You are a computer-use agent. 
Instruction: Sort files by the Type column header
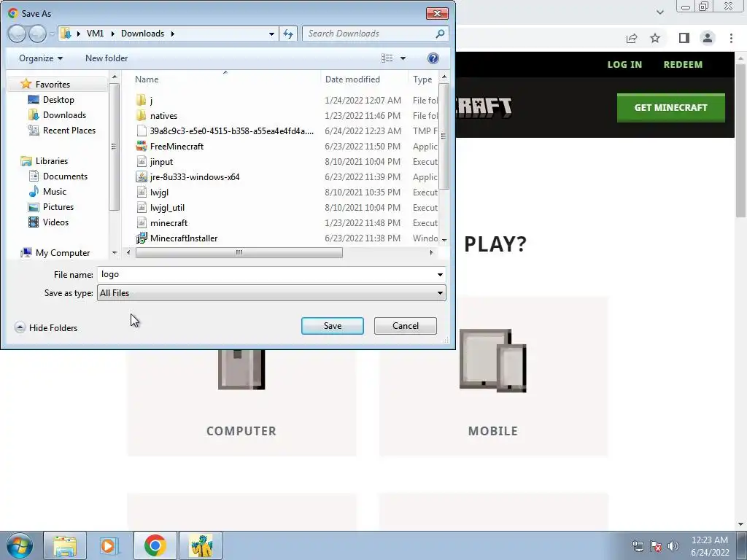(423, 79)
